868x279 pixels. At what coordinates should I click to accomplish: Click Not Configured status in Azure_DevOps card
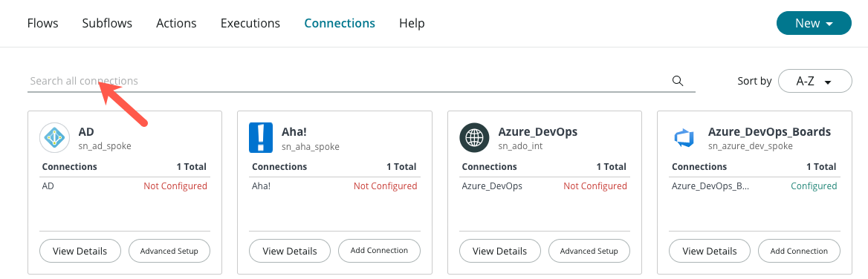point(595,186)
